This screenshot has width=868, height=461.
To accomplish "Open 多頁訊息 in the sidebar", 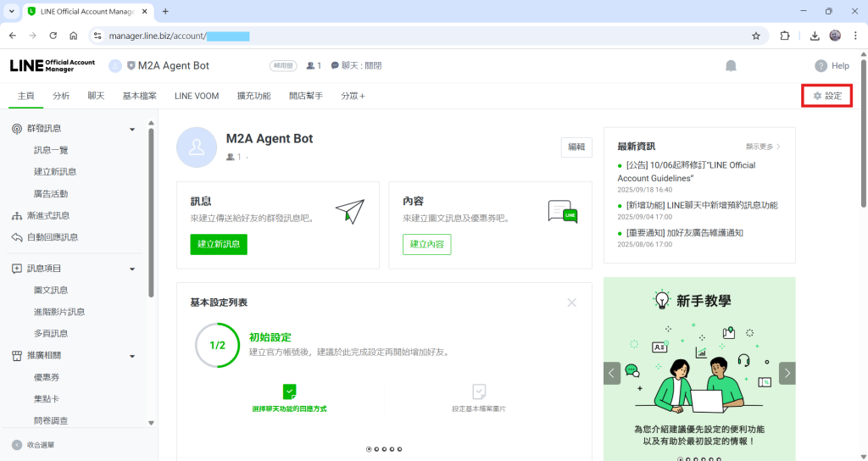I will coord(51,334).
